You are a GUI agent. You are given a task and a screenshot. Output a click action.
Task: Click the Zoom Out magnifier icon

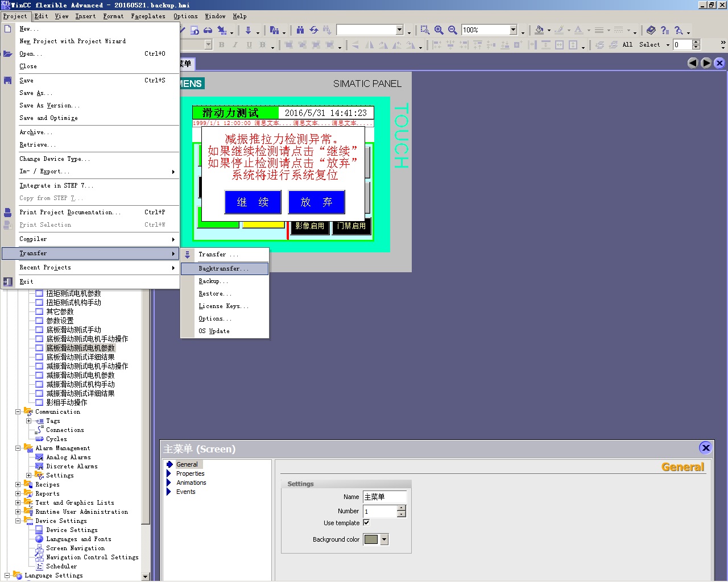(452, 30)
